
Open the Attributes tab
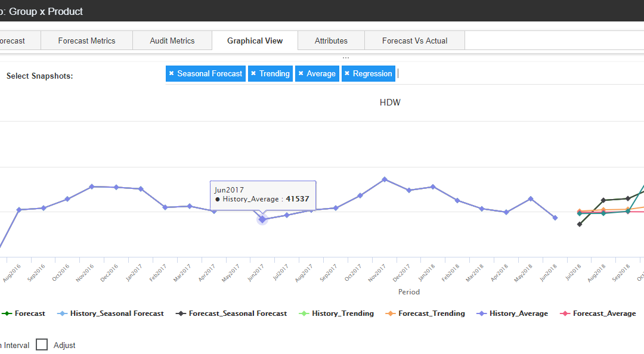point(331,41)
